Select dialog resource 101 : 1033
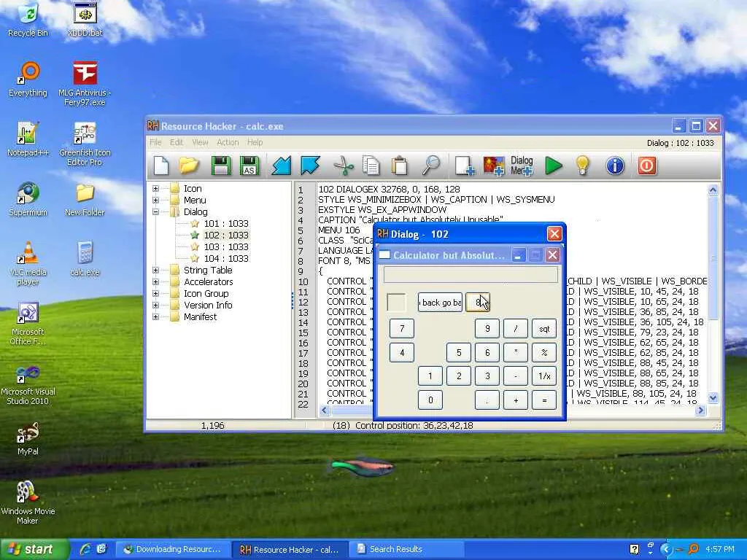 point(226,223)
